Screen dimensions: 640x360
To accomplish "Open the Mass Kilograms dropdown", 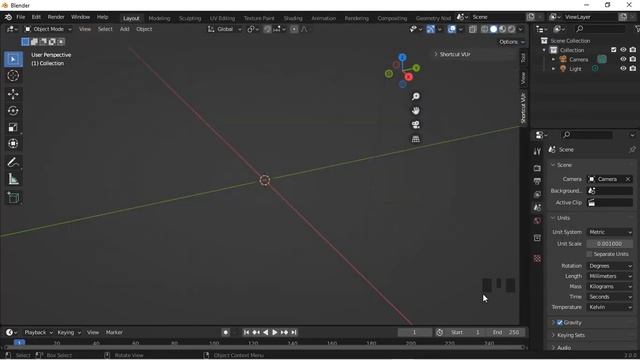I will click(x=610, y=287).
